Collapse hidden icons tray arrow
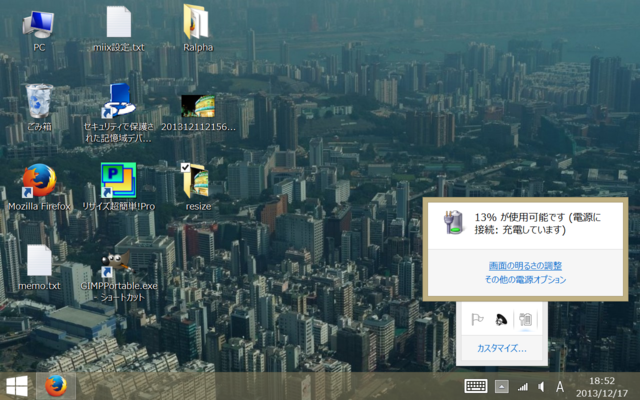 point(502,386)
